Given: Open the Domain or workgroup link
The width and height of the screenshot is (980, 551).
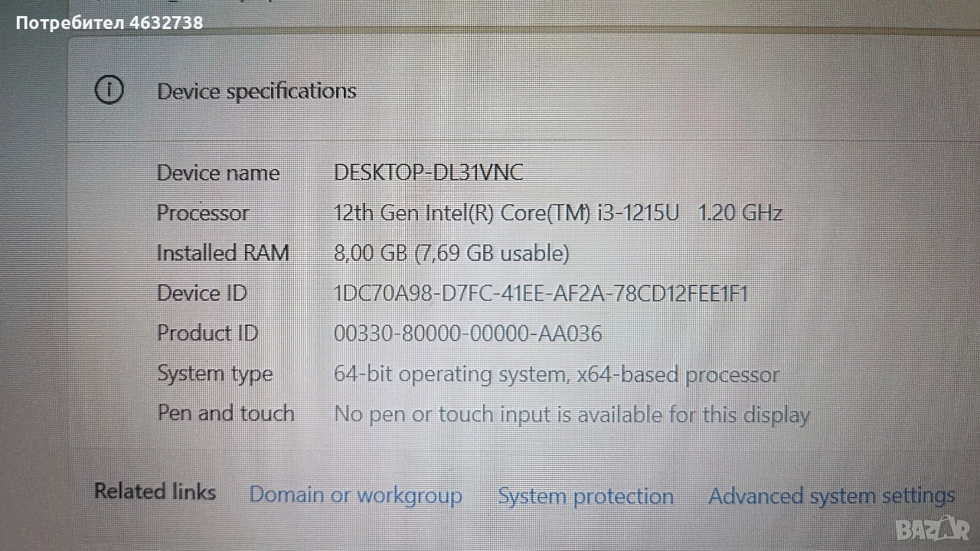Looking at the screenshot, I should click(355, 495).
